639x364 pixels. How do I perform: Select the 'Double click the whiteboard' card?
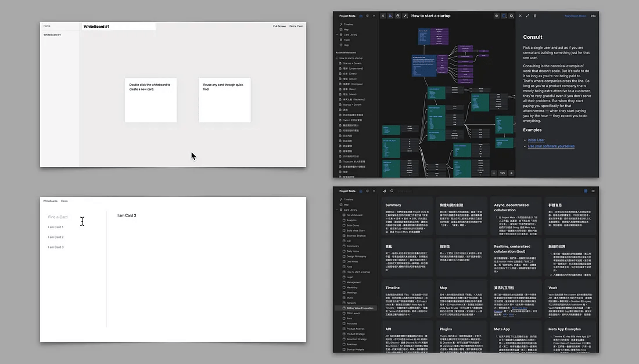(x=151, y=100)
